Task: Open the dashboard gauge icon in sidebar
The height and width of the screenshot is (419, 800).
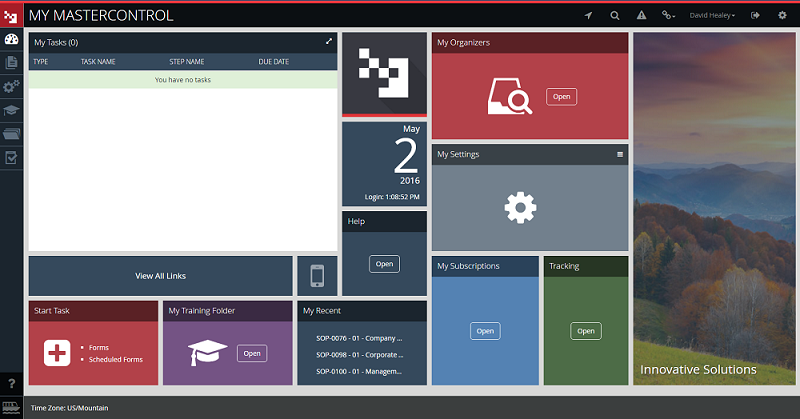Action: [x=11, y=39]
